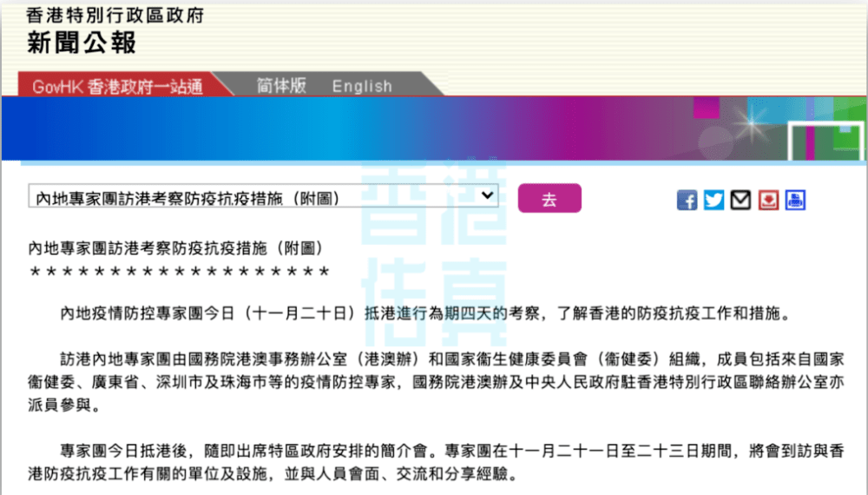Viewport: 868px width, 495px height.
Task: Click the email envelope share icon
Action: point(740,200)
